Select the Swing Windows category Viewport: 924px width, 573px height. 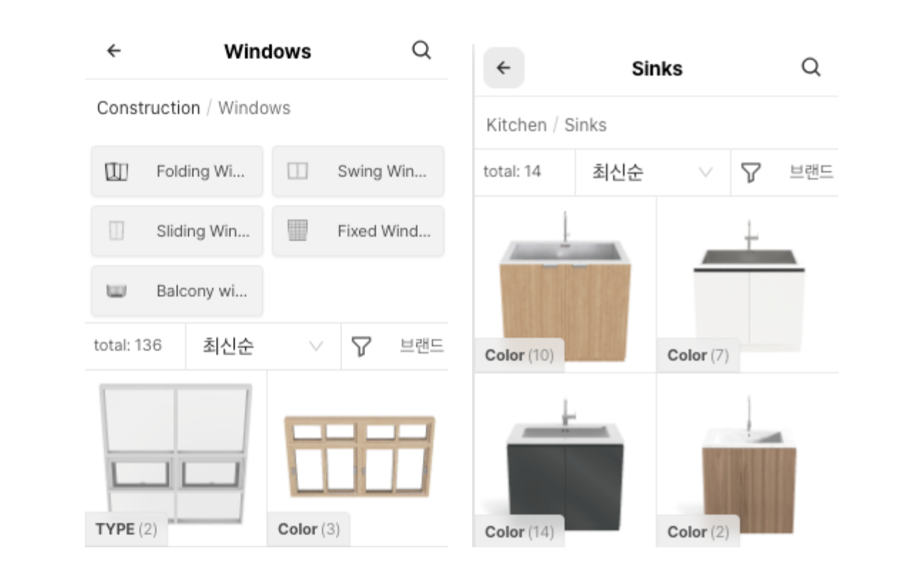[x=358, y=171]
